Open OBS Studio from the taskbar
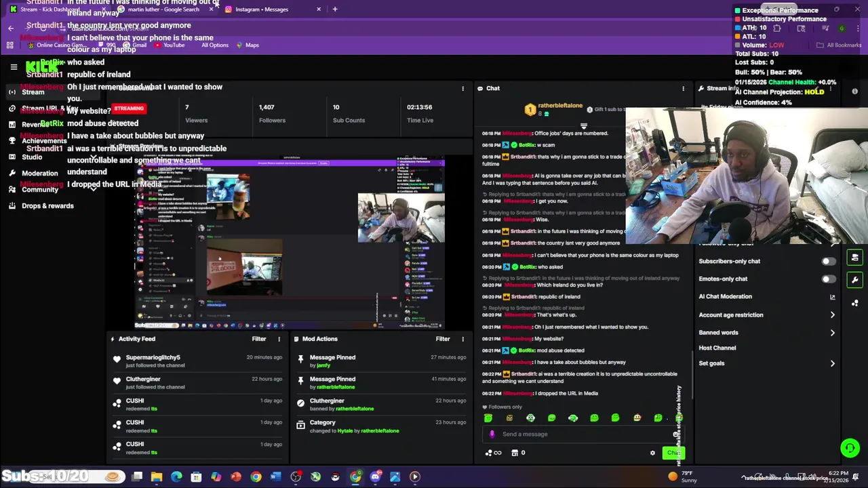868x488 pixels. [x=296, y=476]
